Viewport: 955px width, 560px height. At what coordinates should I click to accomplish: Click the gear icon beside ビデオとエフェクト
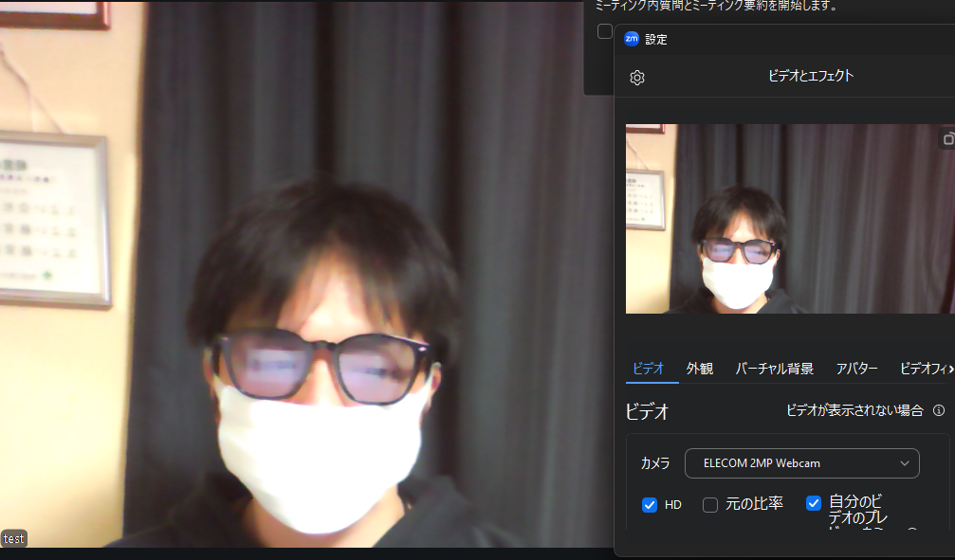[637, 78]
